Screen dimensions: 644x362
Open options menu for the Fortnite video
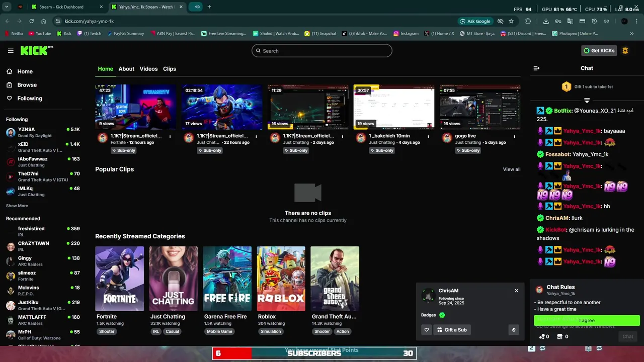point(170,136)
